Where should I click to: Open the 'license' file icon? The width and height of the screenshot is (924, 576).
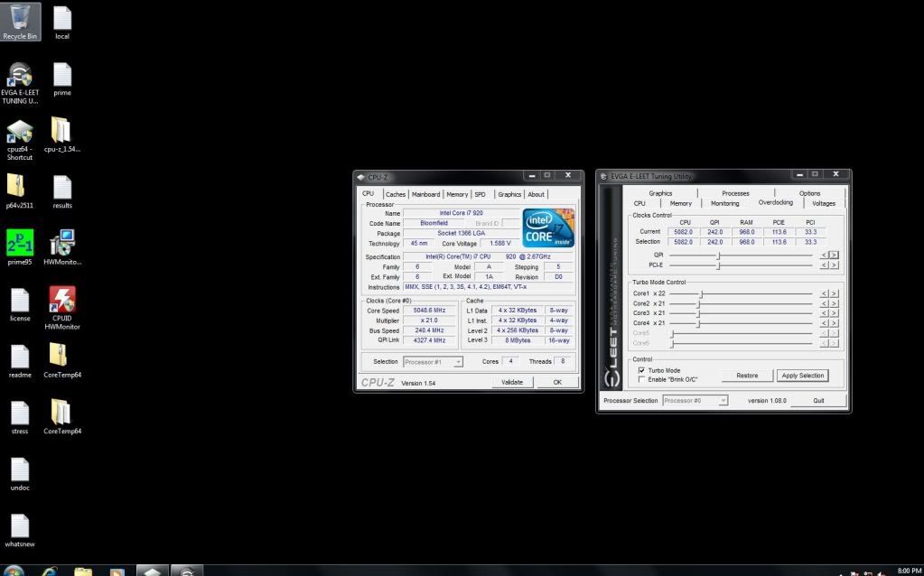tap(20, 304)
